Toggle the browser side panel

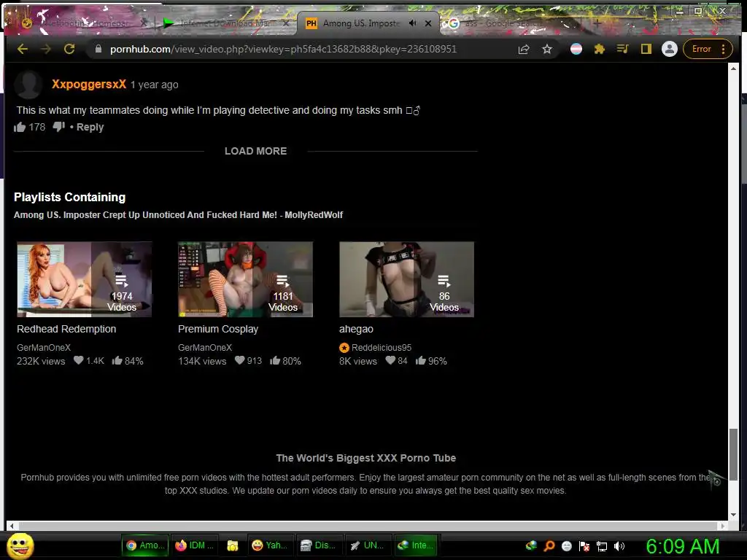pyautogui.click(x=646, y=49)
